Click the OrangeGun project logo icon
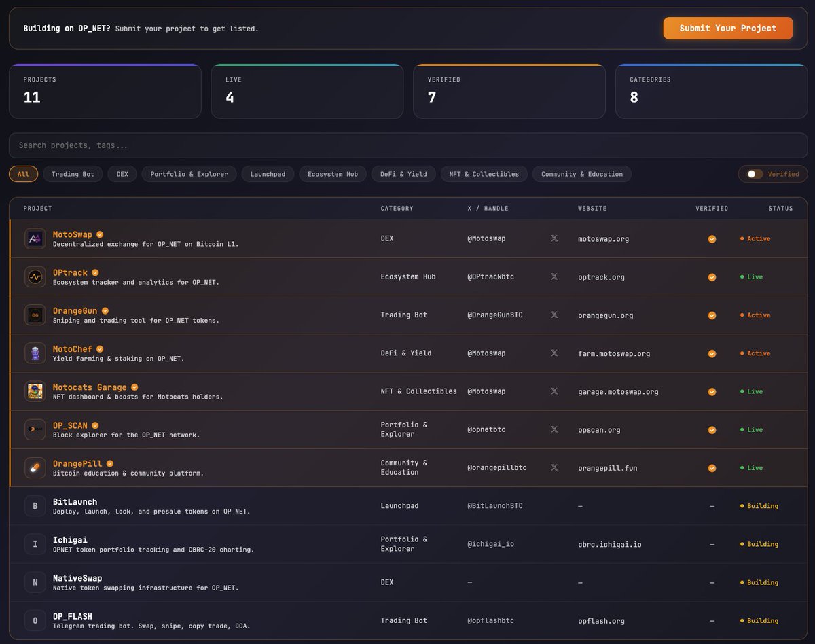Screen dimensions: 815x644 pos(35,315)
